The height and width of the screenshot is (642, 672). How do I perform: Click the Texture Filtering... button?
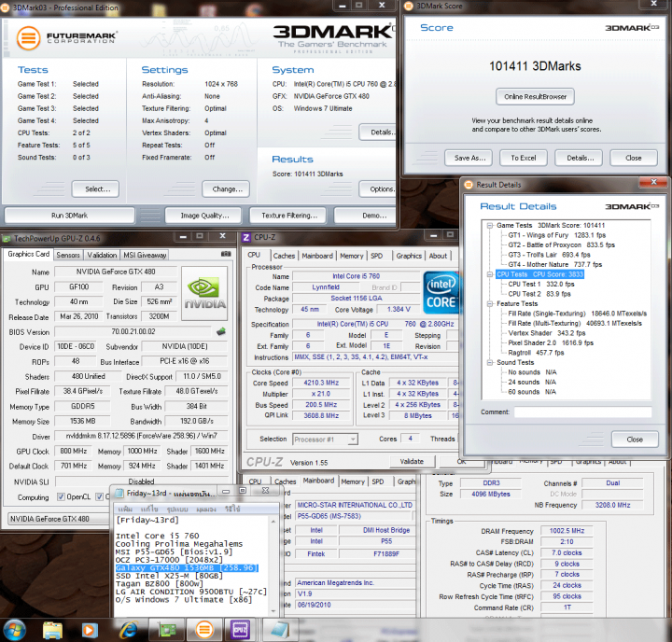(x=288, y=216)
